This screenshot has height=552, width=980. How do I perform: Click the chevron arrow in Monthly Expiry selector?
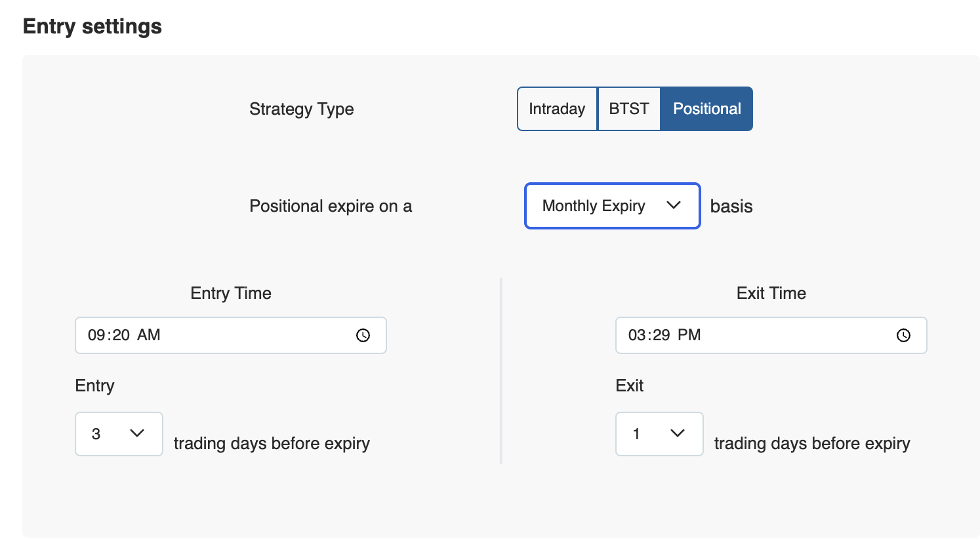[x=674, y=205]
